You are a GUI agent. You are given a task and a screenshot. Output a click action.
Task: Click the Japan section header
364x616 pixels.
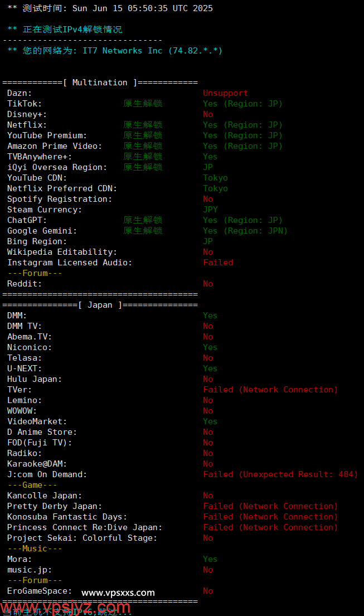click(100, 305)
